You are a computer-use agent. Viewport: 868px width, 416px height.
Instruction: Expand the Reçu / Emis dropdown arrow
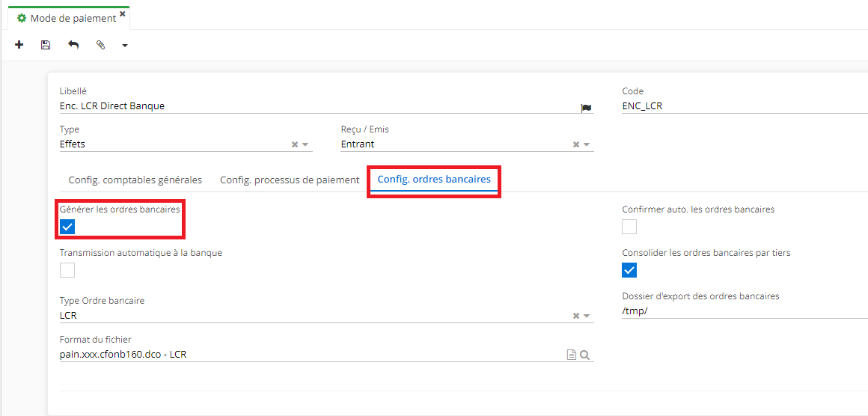[587, 145]
